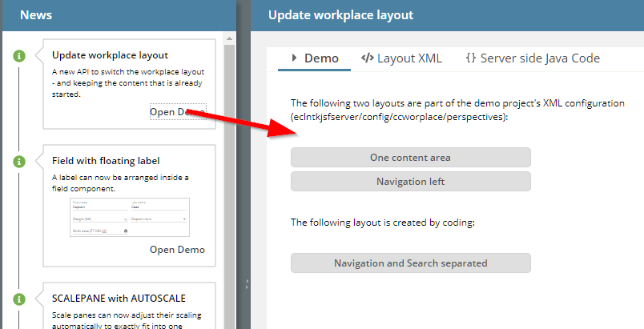The height and width of the screenshot is (329, 644).
Task: Click the scroll-up arrow of News list
Action: [x=231, y=37]
